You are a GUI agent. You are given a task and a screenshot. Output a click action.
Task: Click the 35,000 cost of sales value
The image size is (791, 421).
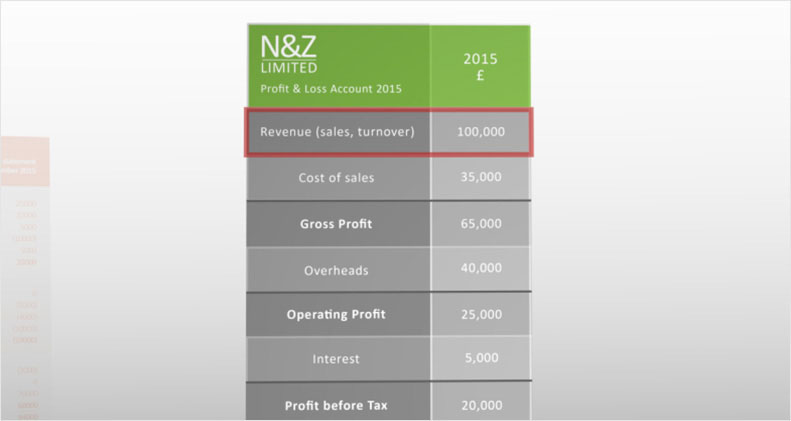[x=481, y=177]
